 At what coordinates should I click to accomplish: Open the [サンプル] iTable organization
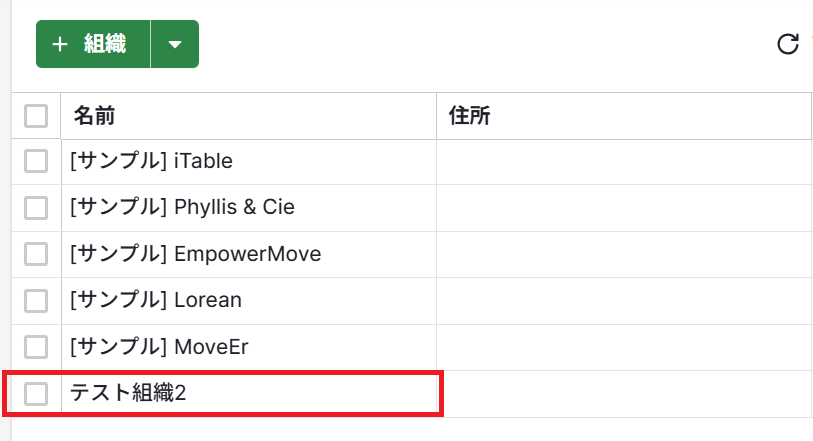[151, 161]
